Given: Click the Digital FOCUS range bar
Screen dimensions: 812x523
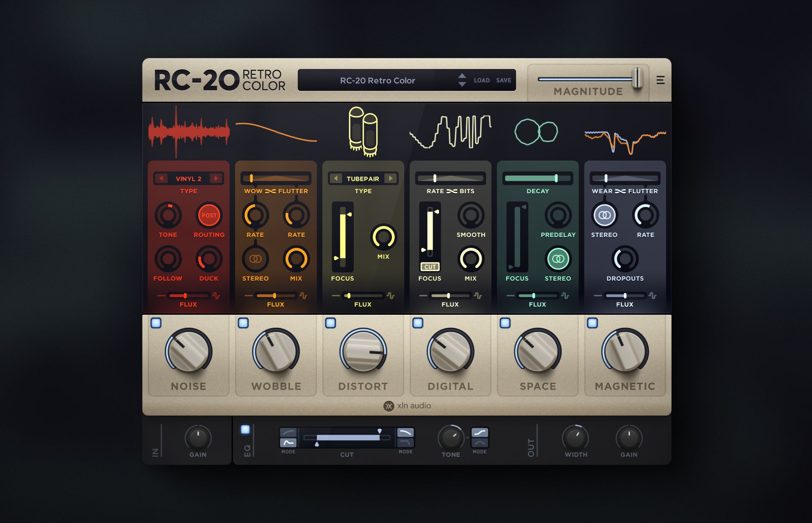Looking at the screenshot, I should point(430,231).
